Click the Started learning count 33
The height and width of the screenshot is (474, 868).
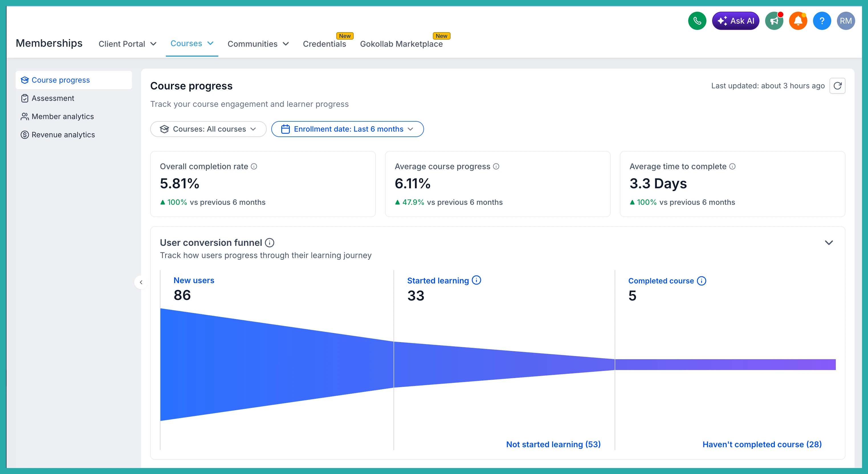click(x=416, y=296)
